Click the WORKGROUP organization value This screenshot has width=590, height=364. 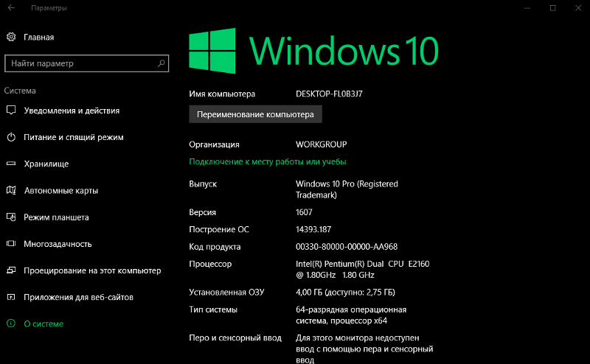(322, 144)
